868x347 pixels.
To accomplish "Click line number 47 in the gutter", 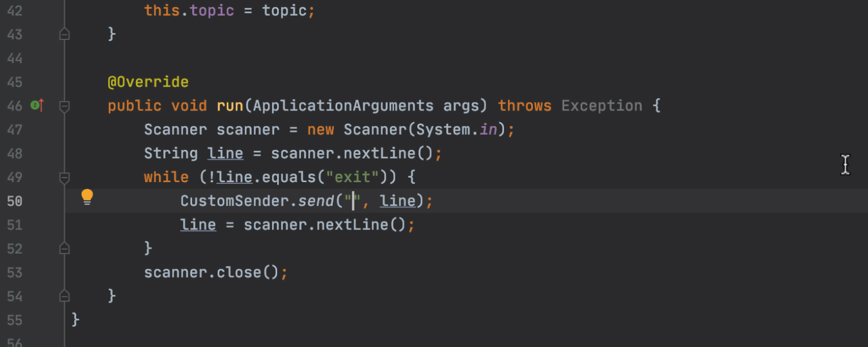I will (x=15, y=130).
